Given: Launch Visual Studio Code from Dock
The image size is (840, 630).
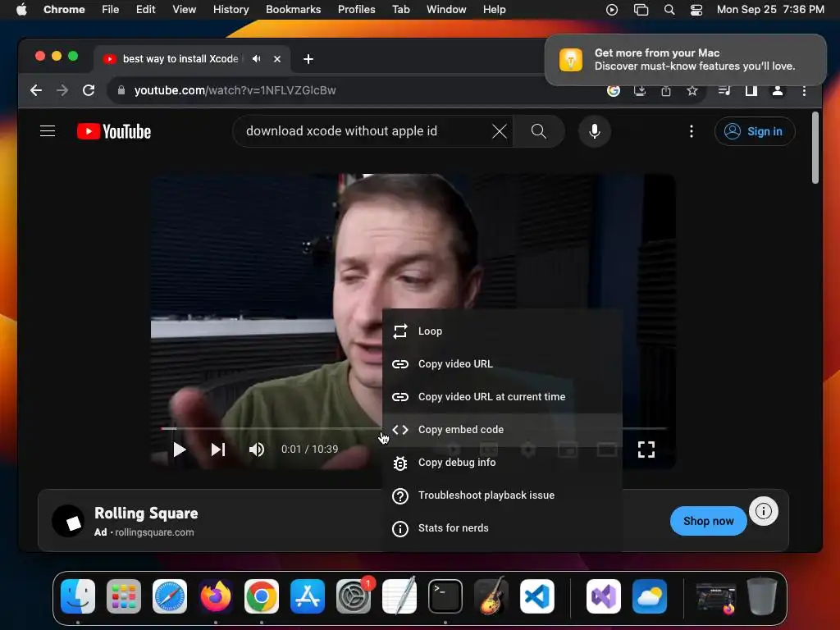Looking at the screenshot, I should (536, 596).
